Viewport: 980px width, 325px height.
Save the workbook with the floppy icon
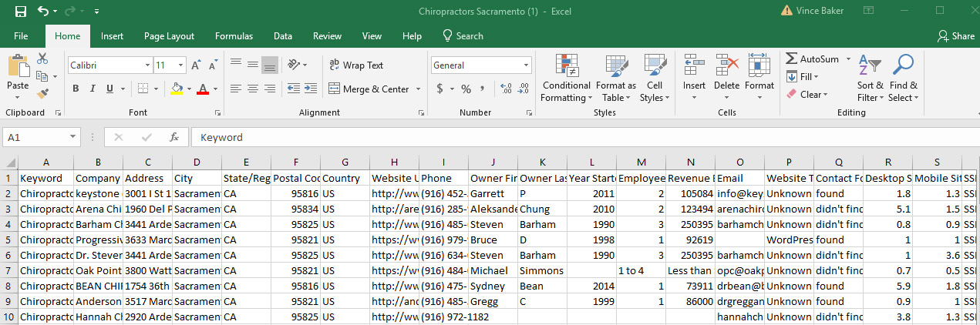click(x=21, y=12)
